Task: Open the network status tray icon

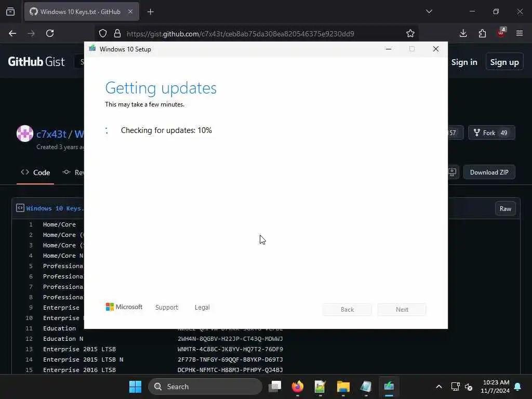Action: pyautogui.click(x=455, y=387)
